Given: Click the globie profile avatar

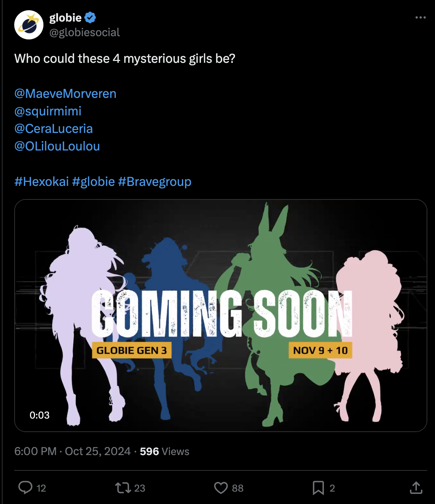Looking at the screenshot, I should coord(28,25).
